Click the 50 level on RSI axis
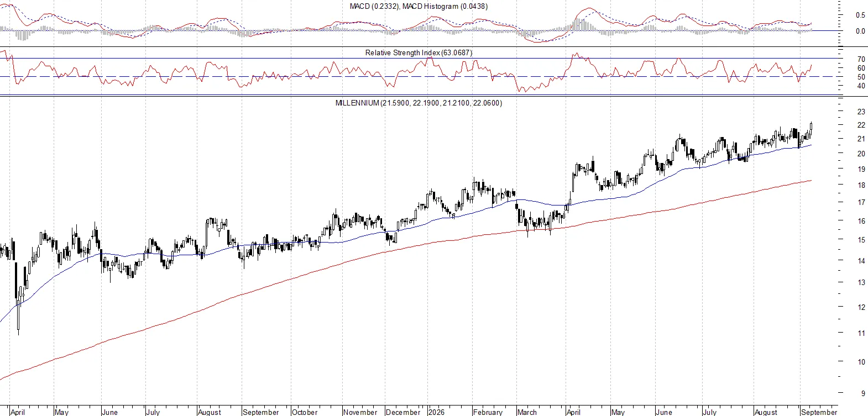This screenshot has width=868, height=416. click(861, 77)
